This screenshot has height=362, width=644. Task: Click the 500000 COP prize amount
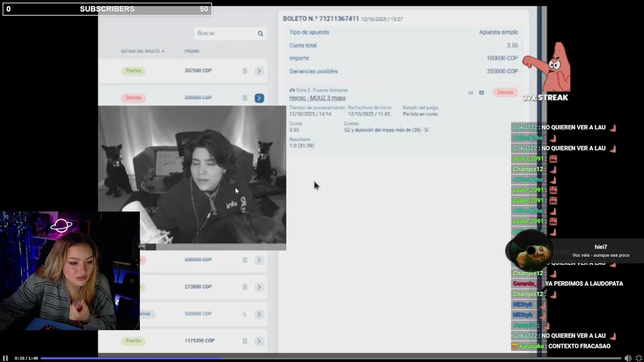198,314
